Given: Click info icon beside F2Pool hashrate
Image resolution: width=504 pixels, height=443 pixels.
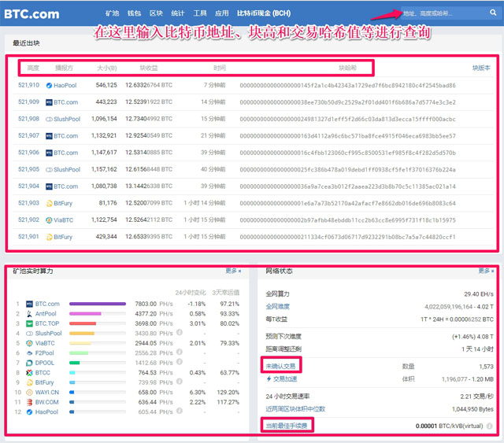Looking at the screenshot, I should [x=180, y=352].
